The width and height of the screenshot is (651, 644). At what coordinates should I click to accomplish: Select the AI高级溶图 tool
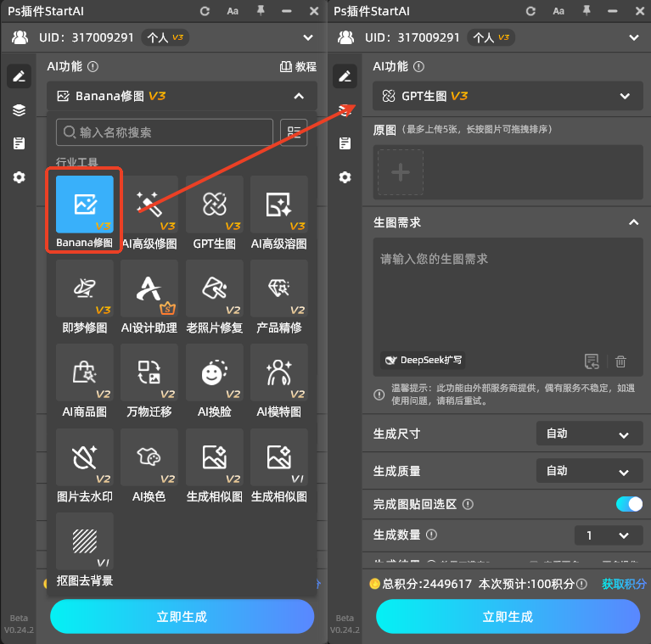tap(278, 204)
